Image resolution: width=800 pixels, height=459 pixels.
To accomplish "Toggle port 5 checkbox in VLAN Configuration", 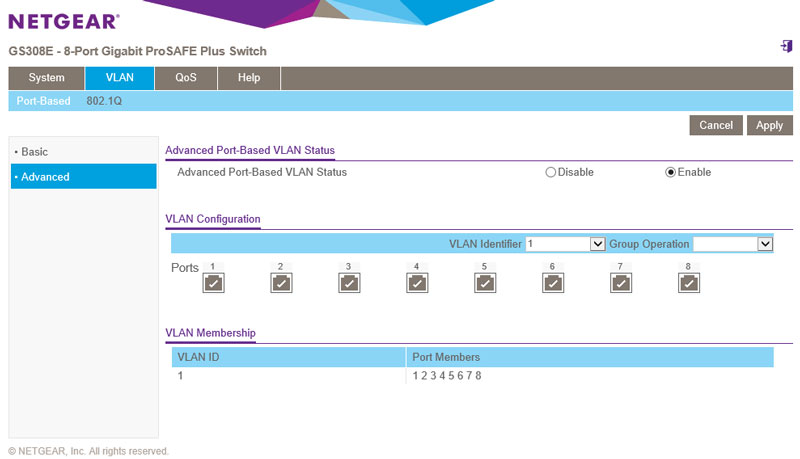I will click(485, 283).
